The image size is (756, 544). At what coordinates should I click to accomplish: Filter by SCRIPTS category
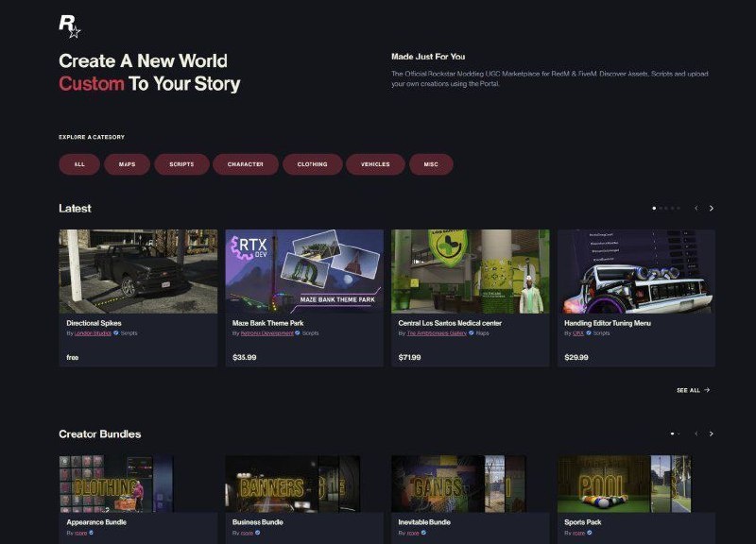pos(181,164)
